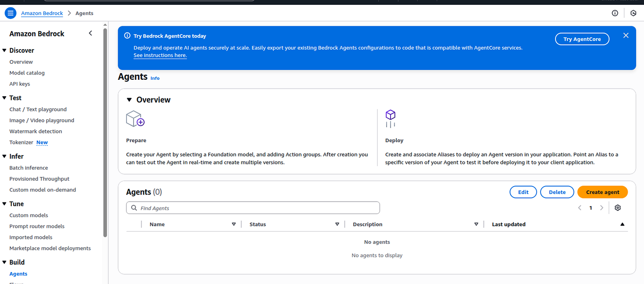Click the info icon in blue banner

tap(127, 36)
